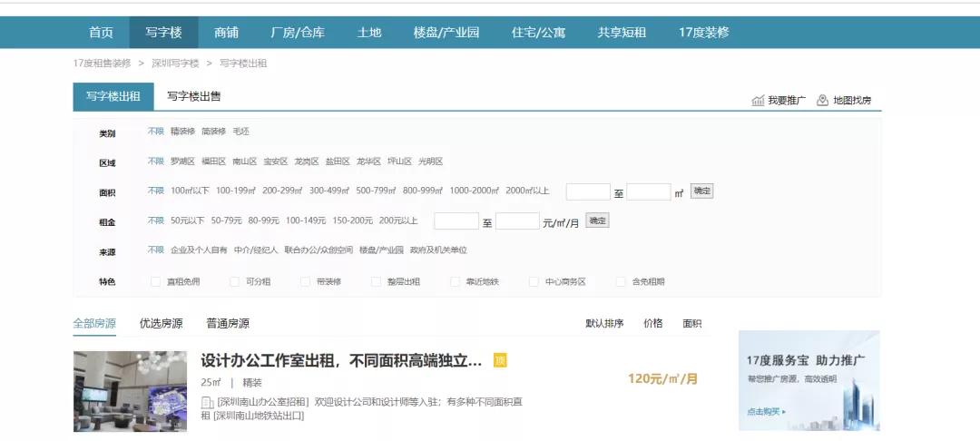Switch to the 写字楼出租 tab
Viewport: 980px width, 441px height.
[113, 97]
